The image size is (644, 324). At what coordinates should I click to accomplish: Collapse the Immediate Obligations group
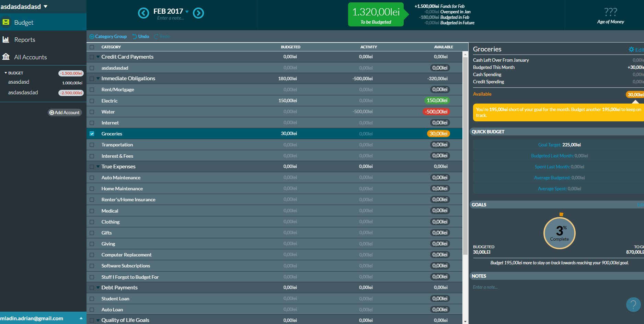point(98,79)
